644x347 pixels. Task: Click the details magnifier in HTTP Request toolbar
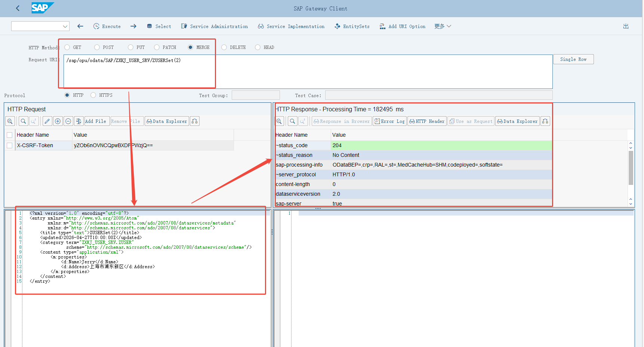(10, 121)
